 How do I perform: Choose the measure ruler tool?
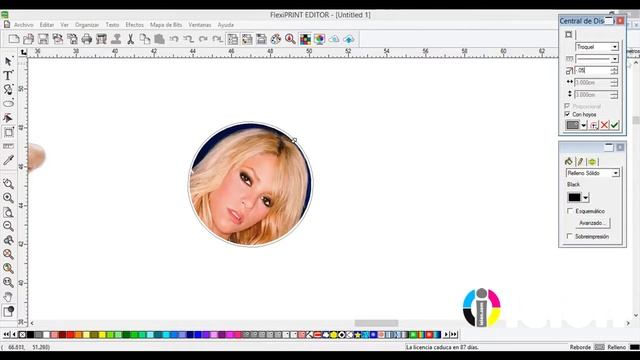click(8, 146)
